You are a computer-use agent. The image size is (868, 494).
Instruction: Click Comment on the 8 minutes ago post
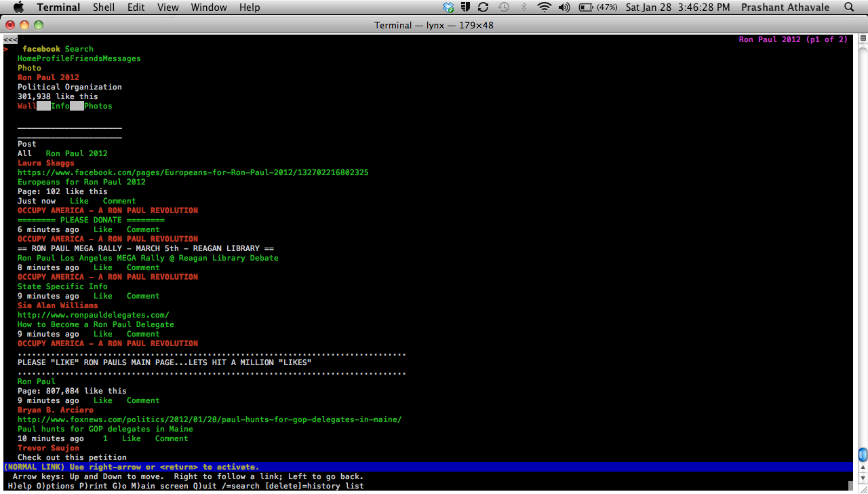[x=143, y=267]
